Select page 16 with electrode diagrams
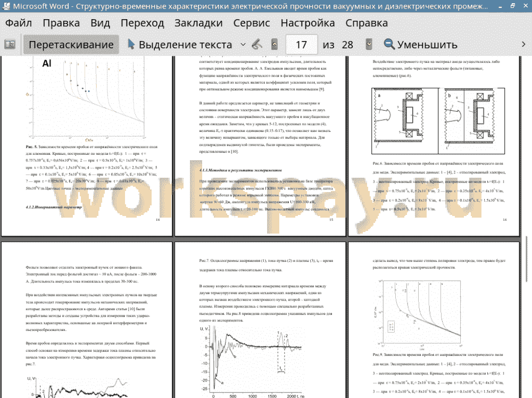 coord(434,146)
